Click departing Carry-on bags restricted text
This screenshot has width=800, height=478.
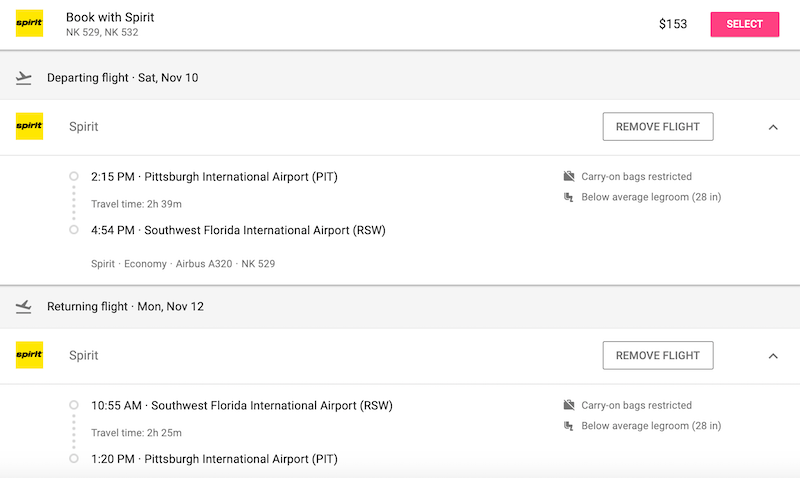[x=636, y=177]
